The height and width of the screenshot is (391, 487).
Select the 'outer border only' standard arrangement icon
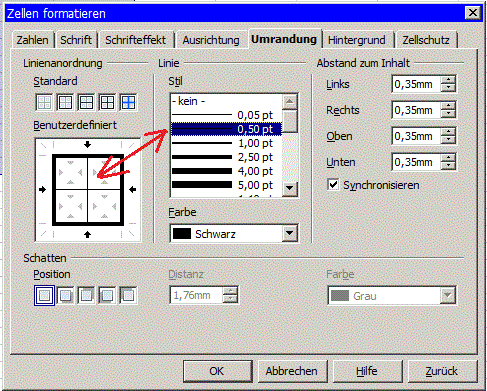coord(65,102)
